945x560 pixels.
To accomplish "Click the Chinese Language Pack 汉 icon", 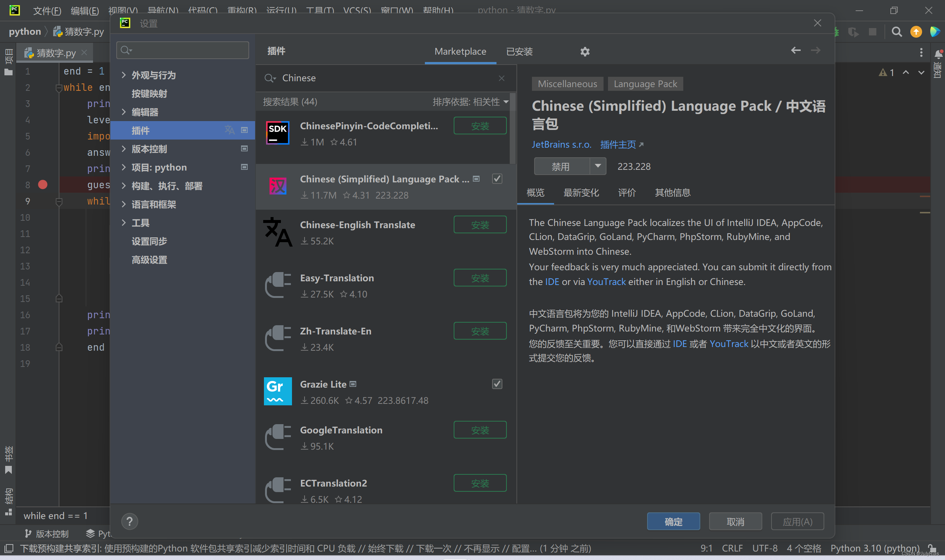I will point(278,186).
